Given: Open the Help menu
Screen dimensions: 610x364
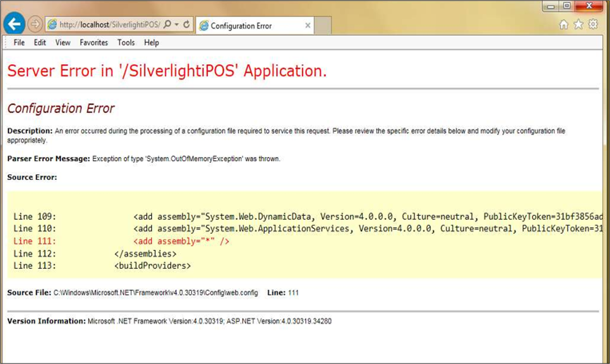Looking at the screenshot, I should tap(151, 42).
